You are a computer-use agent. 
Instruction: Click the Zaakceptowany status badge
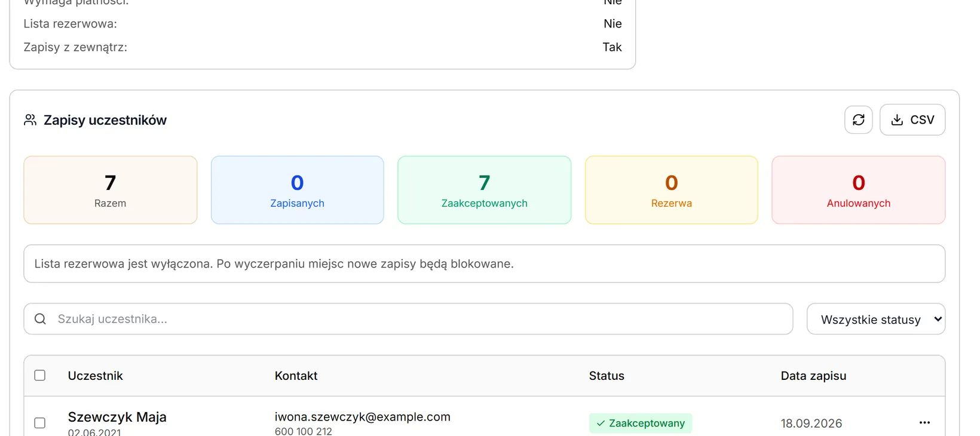click(x=641, y=423)
